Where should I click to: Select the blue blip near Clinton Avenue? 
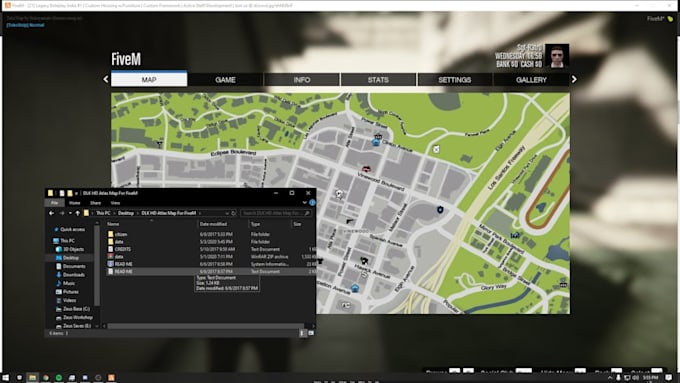376,142
